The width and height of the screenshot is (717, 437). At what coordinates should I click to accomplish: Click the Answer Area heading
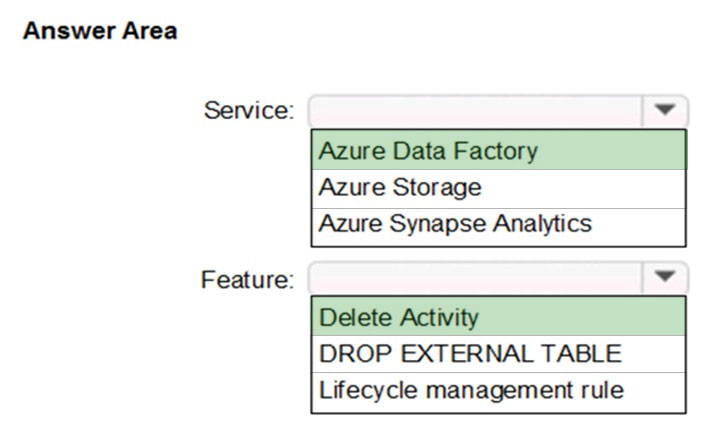click(100, 31)
